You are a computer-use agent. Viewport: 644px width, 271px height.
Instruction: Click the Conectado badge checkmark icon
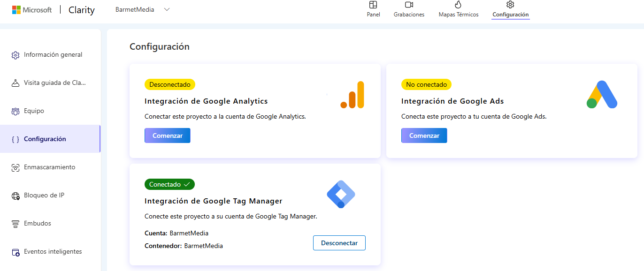187,184
